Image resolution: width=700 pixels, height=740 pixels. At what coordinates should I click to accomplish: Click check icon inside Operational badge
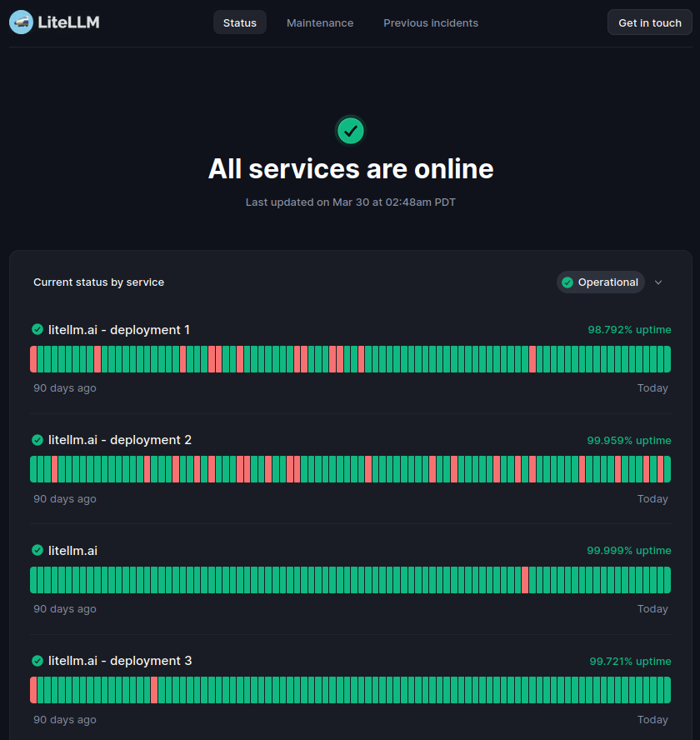[567, 282]
